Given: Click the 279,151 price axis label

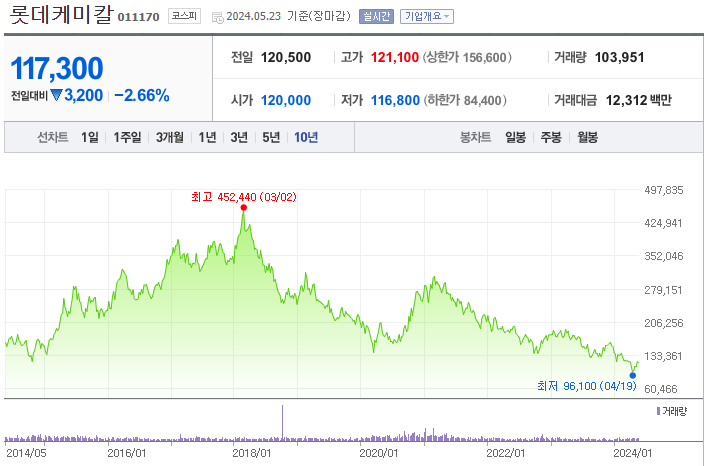Looking at the screenshot, I should coord(663,290).
